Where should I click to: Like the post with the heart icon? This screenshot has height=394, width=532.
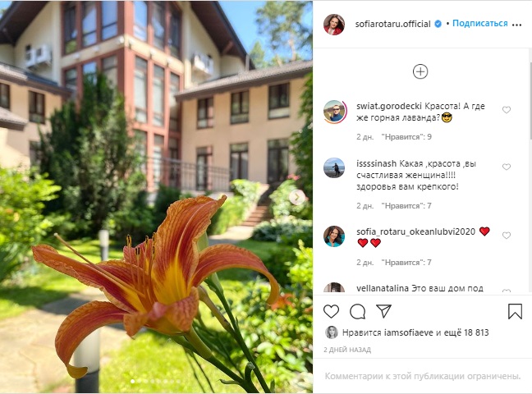pyautogui.click(x=331, y=311)
